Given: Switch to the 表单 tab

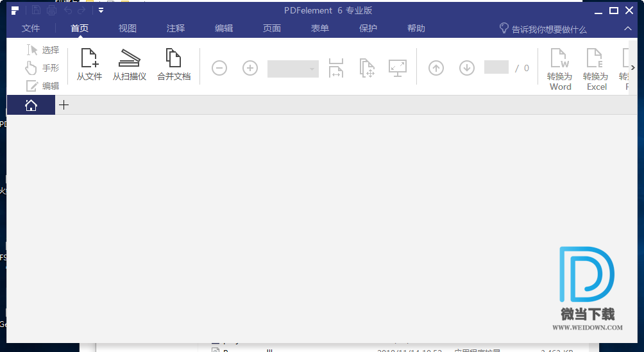Looking at the screenshot, I should click(x=320, y=28).
